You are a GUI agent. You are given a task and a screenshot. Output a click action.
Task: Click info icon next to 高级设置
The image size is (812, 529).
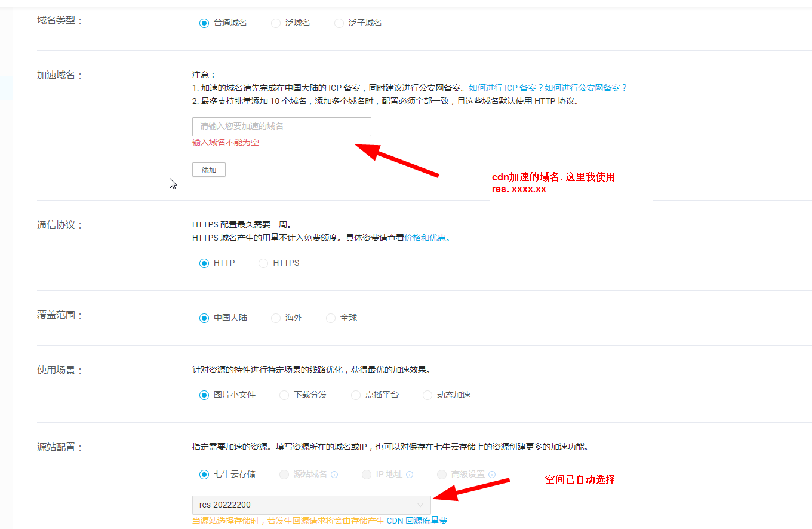[491, 475]
